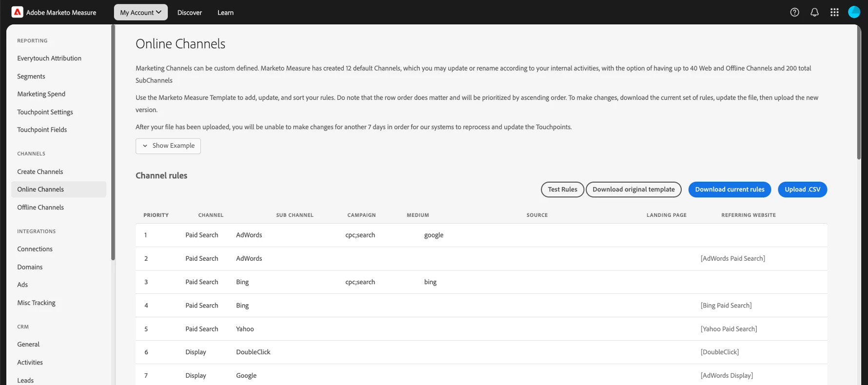This screenshot has height=385, width=868.
Task: Select Online Channels in sidebar
Action: click(59, 190)
